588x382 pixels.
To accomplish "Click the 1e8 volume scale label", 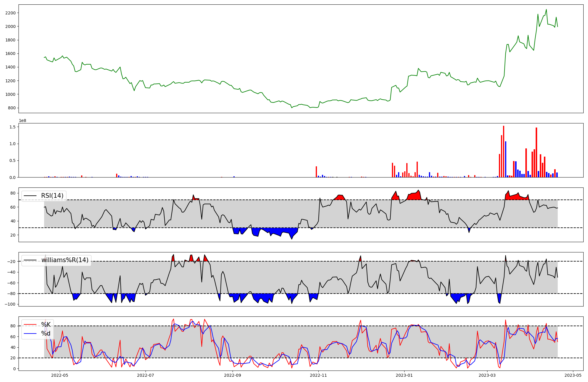I will (x=23, y=120).
